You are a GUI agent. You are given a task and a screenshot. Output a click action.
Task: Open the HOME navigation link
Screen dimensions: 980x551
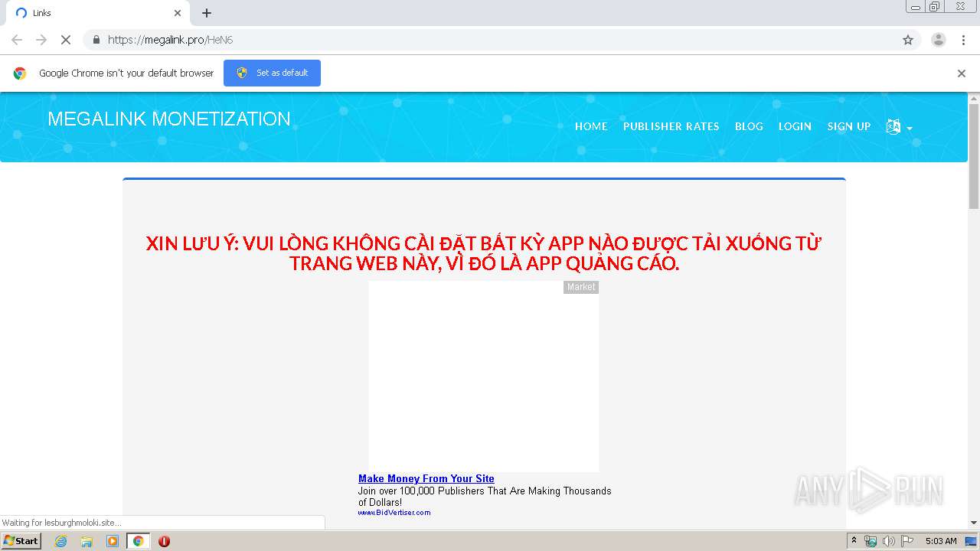point(591,126)
